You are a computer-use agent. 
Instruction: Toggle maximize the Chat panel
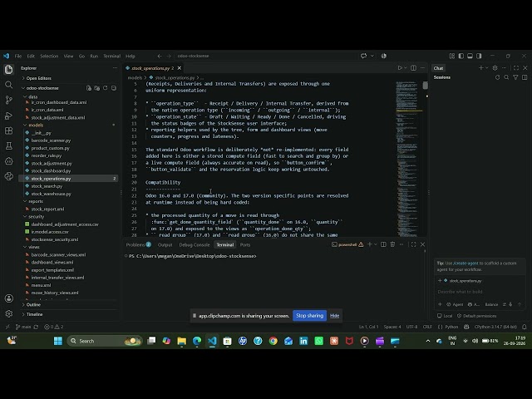(516, 68)
